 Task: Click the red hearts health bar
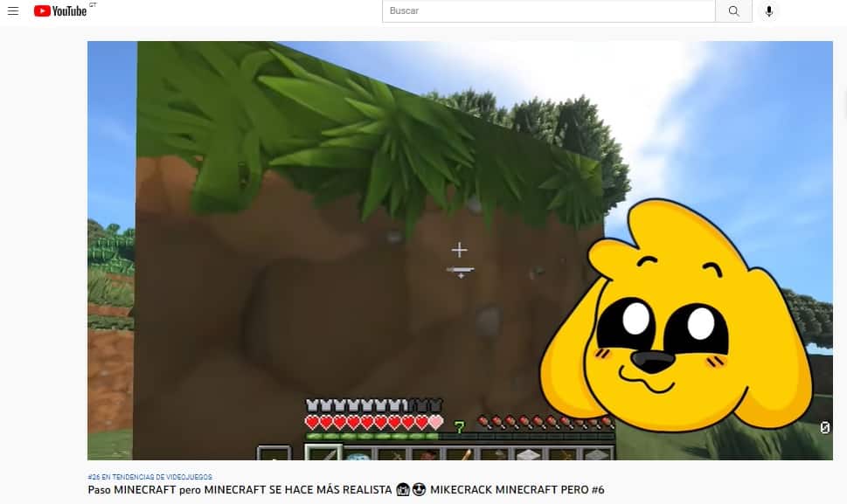pyautogui.click(x=373, y=423)
